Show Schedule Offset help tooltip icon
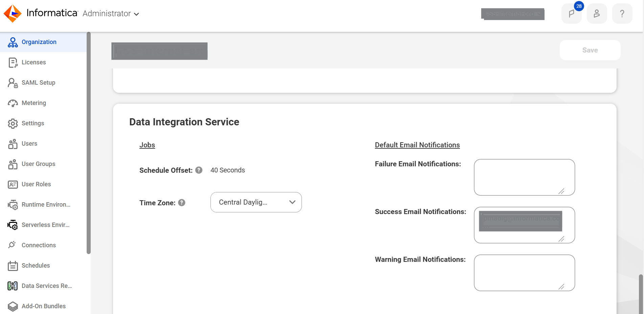The image size is (644, 314). click(199, 170)
